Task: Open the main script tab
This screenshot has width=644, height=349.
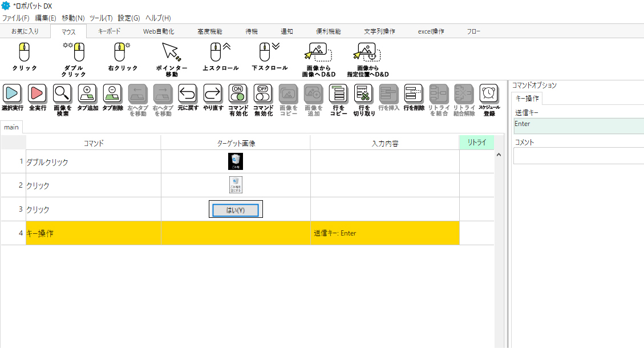Action: point(11,127)
